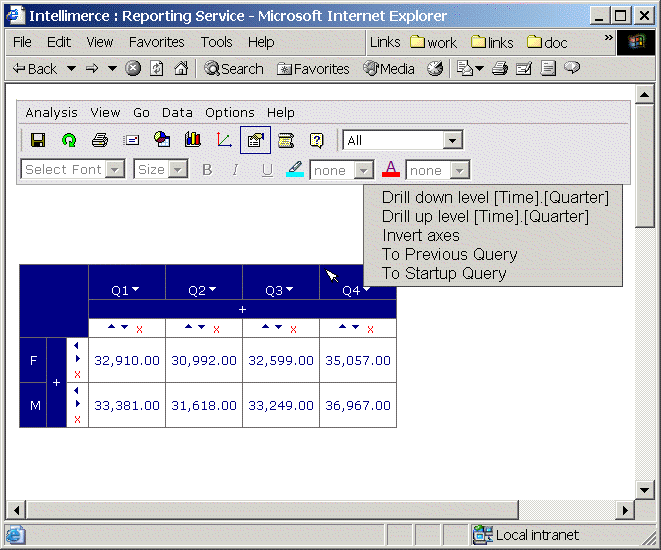Click the browser Back button
This screenshot has height=550, width=661.
(x=35, y=68)
